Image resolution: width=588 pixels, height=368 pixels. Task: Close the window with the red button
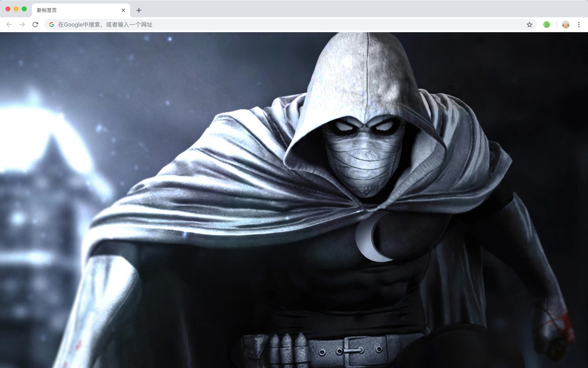pyautogui.click(x=8, y=9)
